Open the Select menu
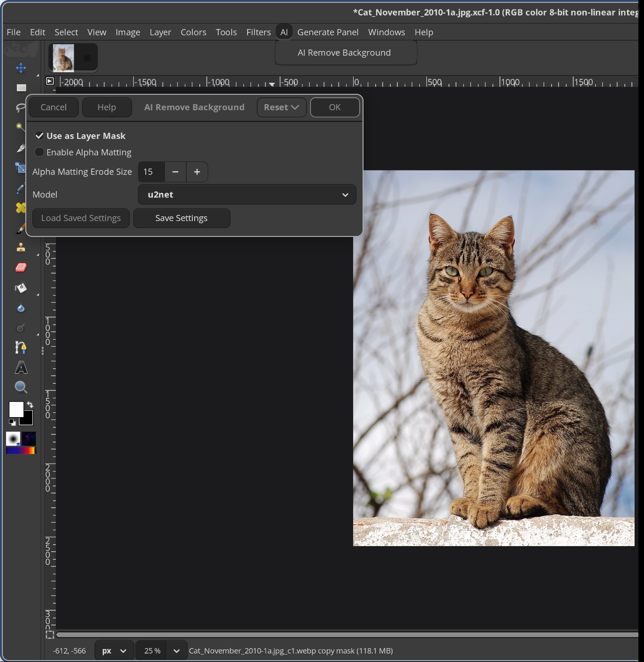 (66, 32)
